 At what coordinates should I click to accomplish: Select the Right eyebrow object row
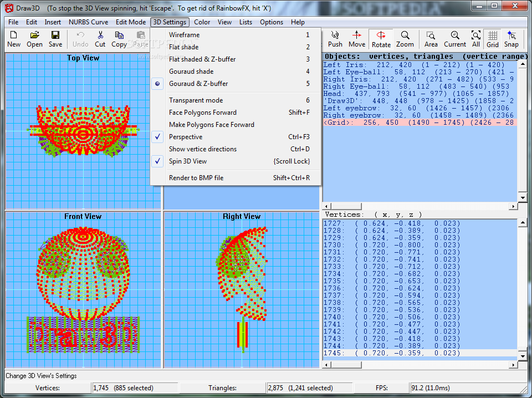pyautogui.click(x=420, y=115)
